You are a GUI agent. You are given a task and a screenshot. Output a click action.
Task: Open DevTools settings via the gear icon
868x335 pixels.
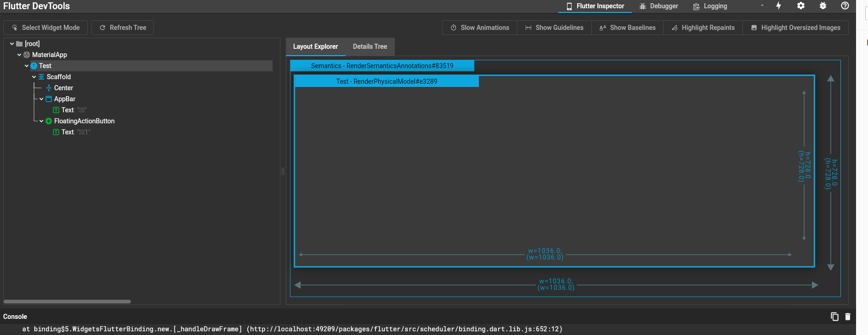(x=801, y=6)
